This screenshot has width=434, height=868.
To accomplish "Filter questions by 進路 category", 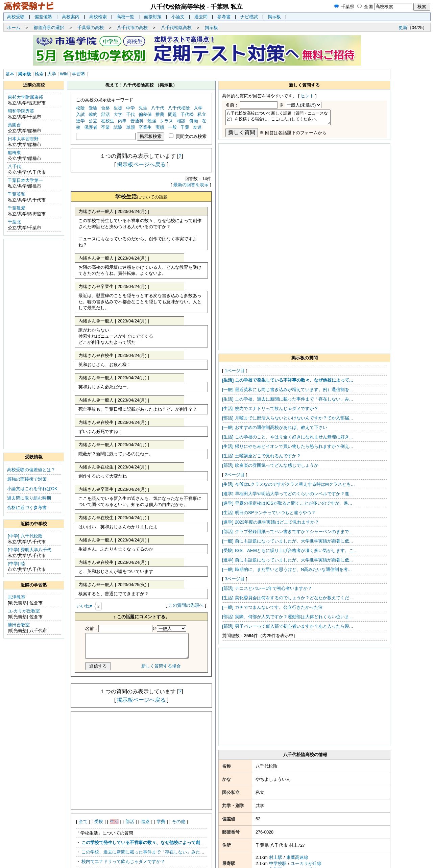I will pyautogui.click(x=145, y=822).
